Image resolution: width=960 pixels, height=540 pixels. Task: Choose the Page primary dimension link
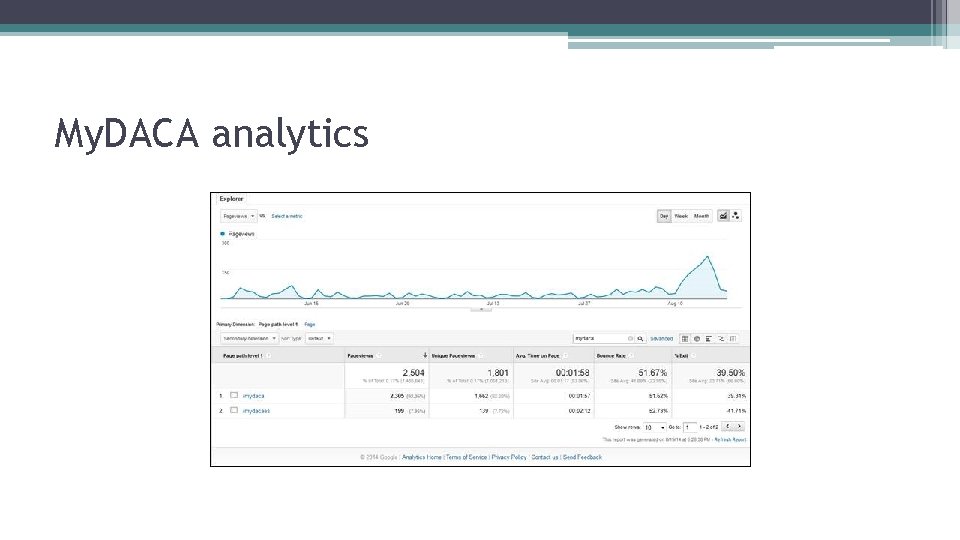[x=310, y=324]
